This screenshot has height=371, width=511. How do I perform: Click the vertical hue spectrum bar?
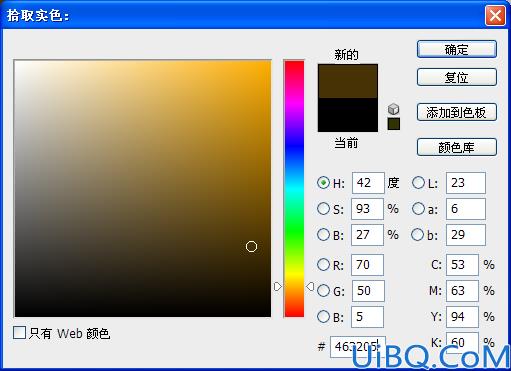(x=294, y=189)
